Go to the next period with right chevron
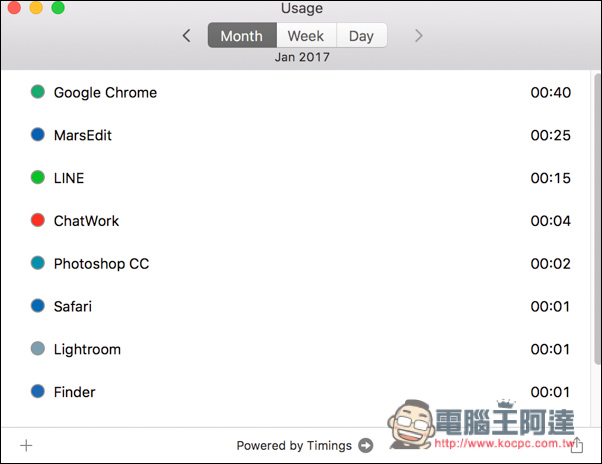Viewport: 602px width, 464px height. 418,36
